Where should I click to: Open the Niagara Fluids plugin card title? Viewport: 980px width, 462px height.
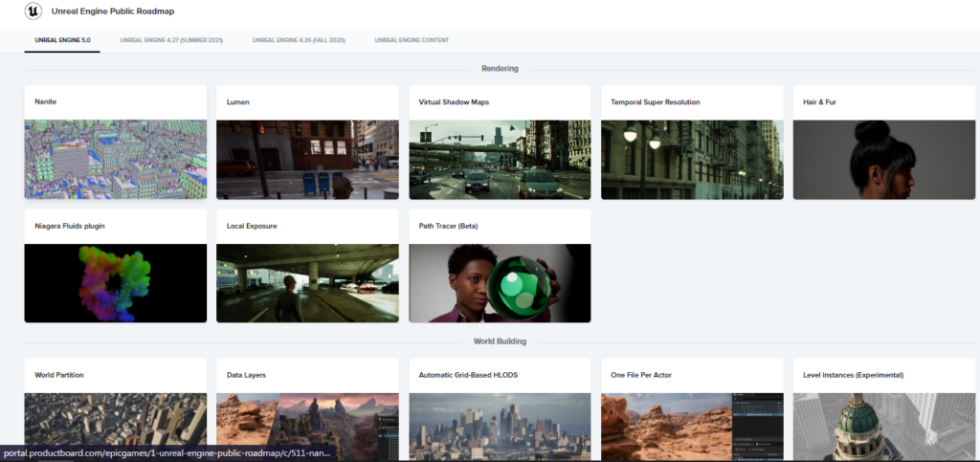tap(70, 226)
